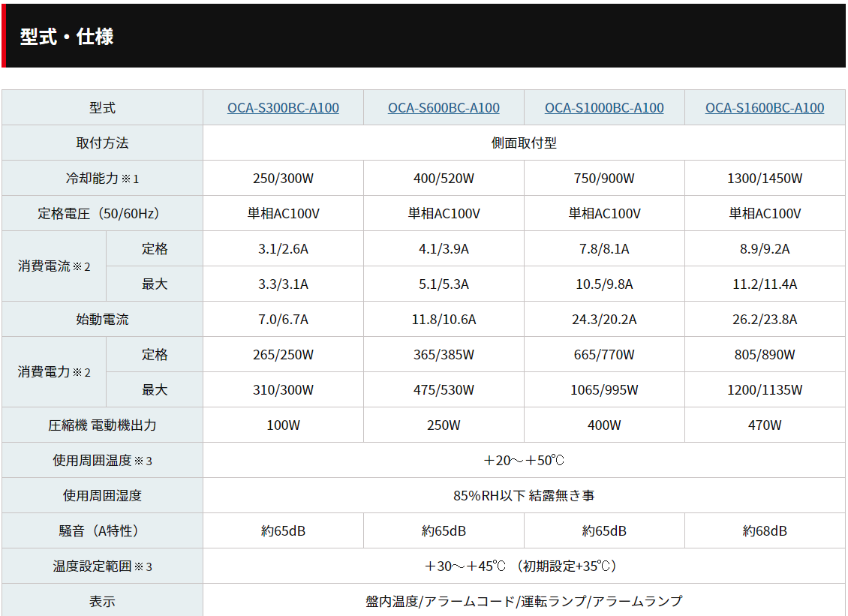The height and width of the screenshot is (616, 848).
Task: Click the 11.8/10.6A starting current value
Action: click(444, 319)
